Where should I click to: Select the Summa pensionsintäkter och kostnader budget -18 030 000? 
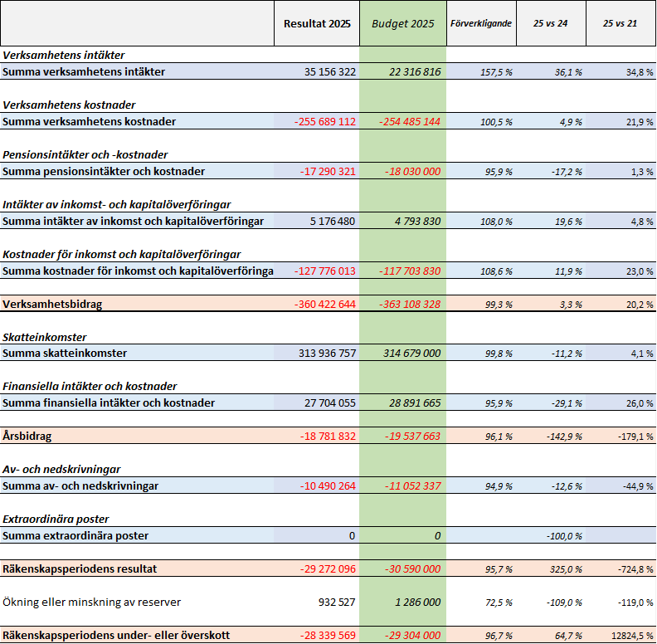[412, 172]
